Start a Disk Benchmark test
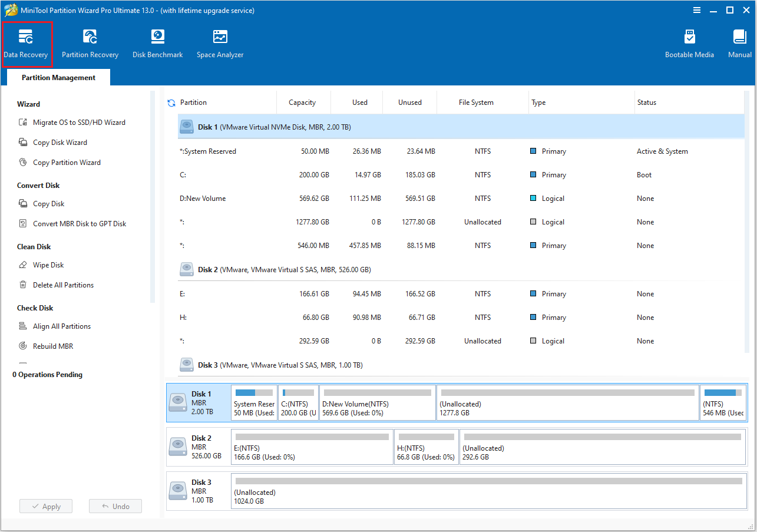Viewport: 757px width, 532px height. point(157,42)
